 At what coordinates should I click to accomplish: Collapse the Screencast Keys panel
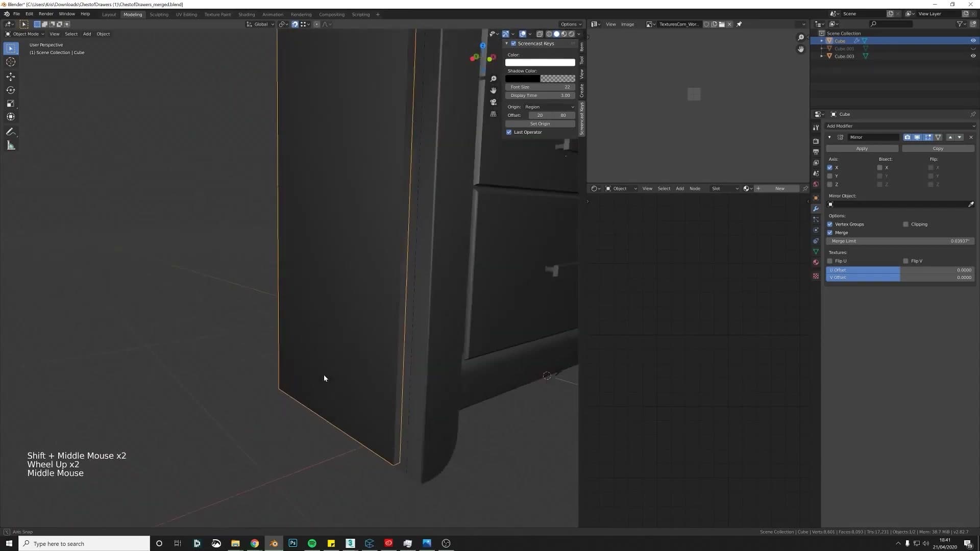(507, 43)
